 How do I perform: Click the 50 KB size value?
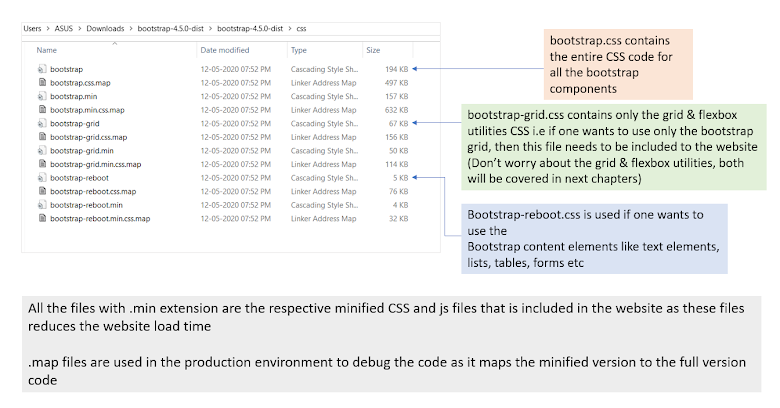click(x=398, y=150)
